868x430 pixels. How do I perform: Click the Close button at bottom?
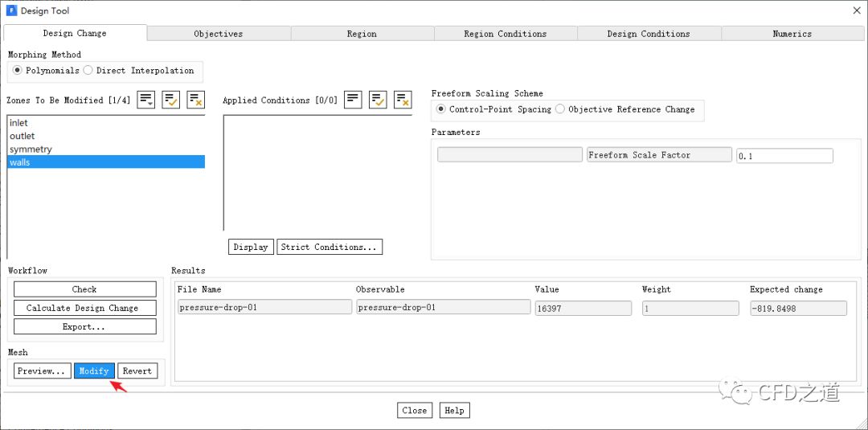[x=415, y=411]
